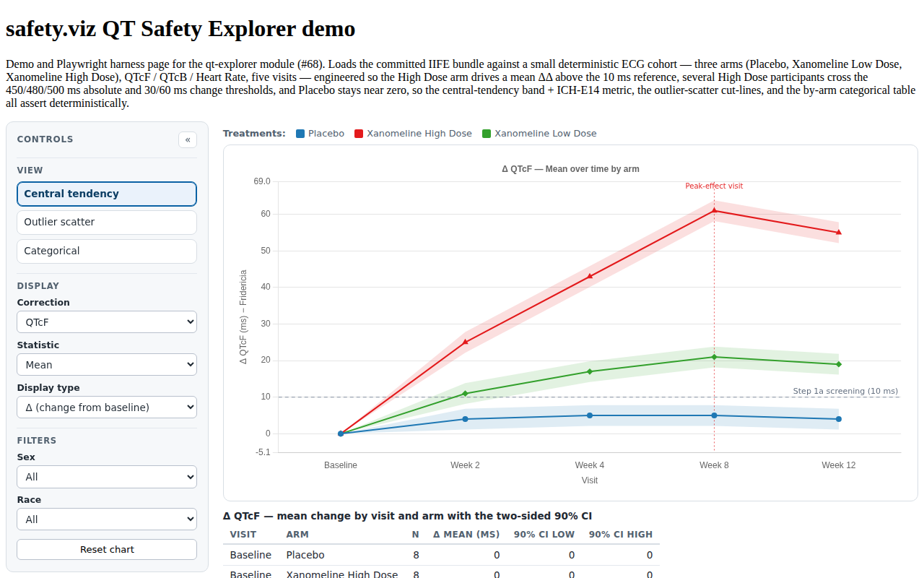
Task: Click Placebo blue circle at Week 12
Action: pos(839,419)
